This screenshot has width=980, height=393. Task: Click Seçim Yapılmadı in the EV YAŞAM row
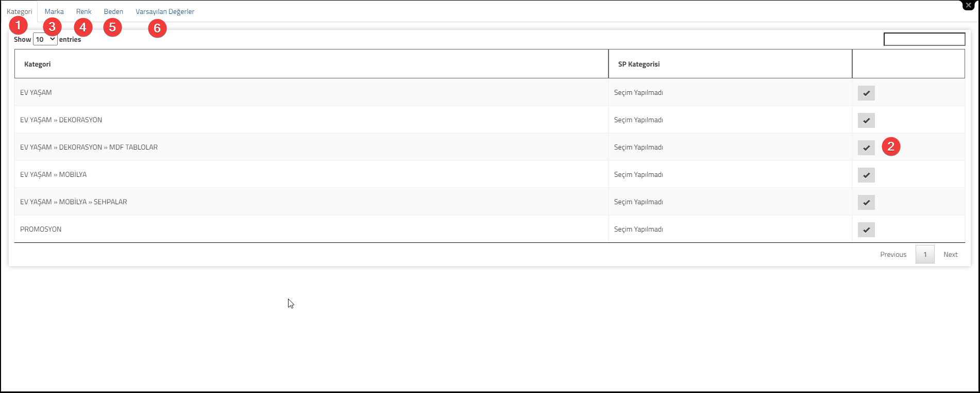[638, 92]
